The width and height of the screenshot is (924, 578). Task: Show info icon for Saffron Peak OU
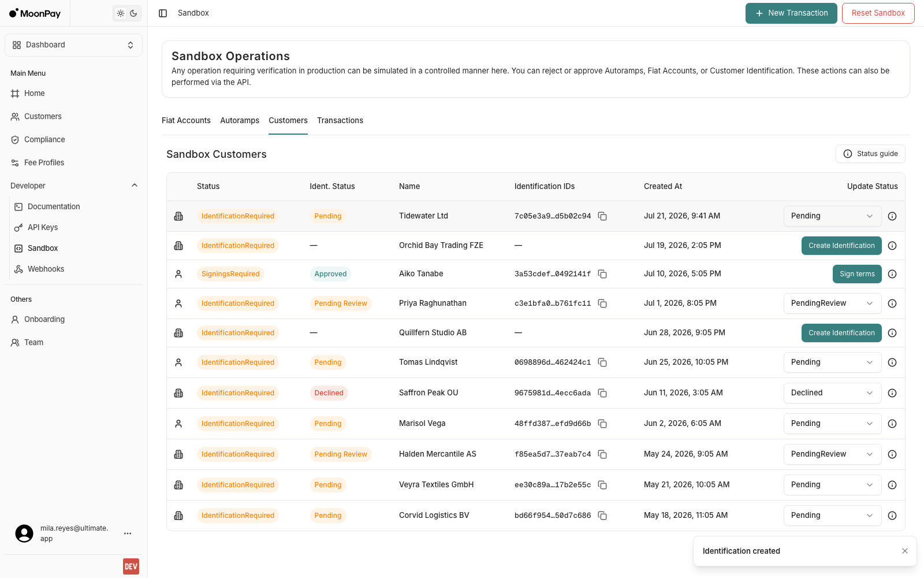point(892,393)
